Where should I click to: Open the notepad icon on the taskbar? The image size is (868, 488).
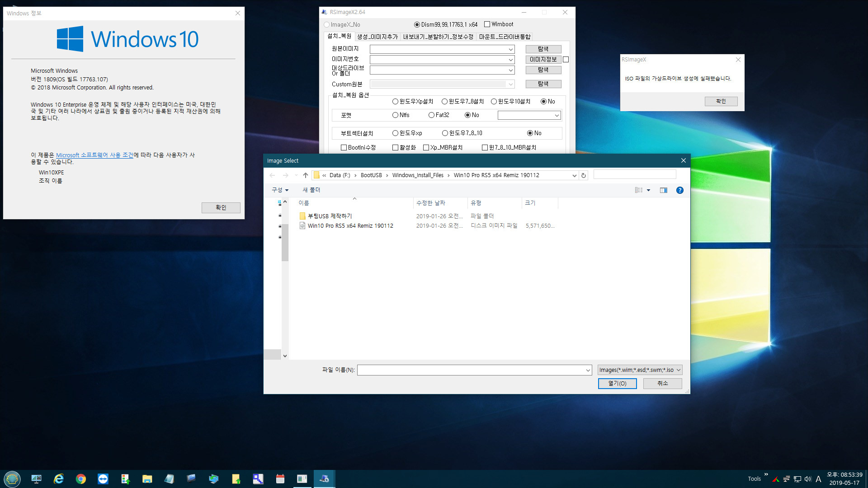pyautogui.click(x=169, y=479)
